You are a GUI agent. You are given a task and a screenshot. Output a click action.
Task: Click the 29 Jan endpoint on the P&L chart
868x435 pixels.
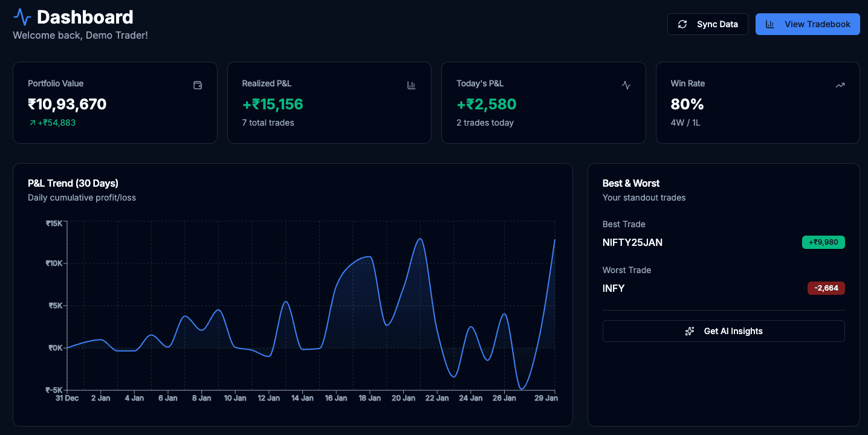[554, 240]
